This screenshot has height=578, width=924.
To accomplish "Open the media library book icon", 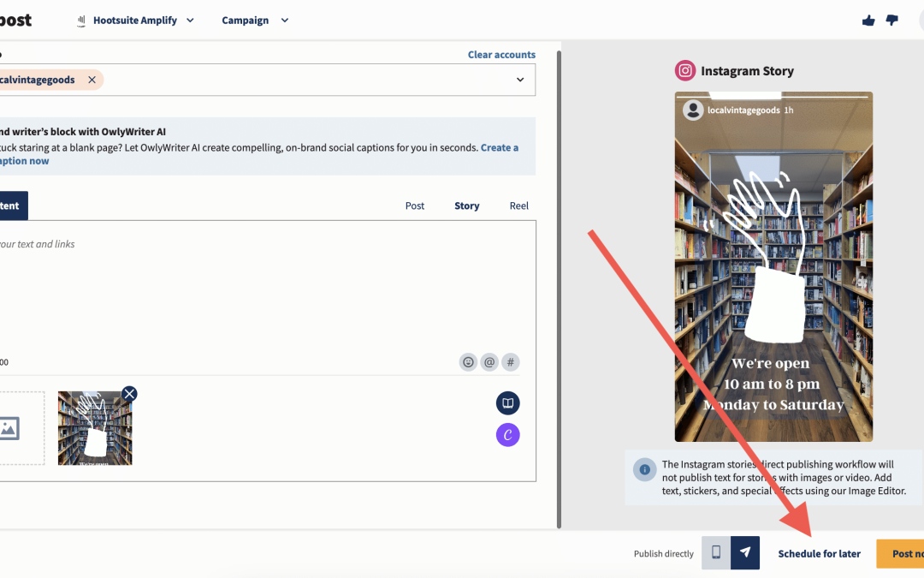I will [x=507, y=402].
